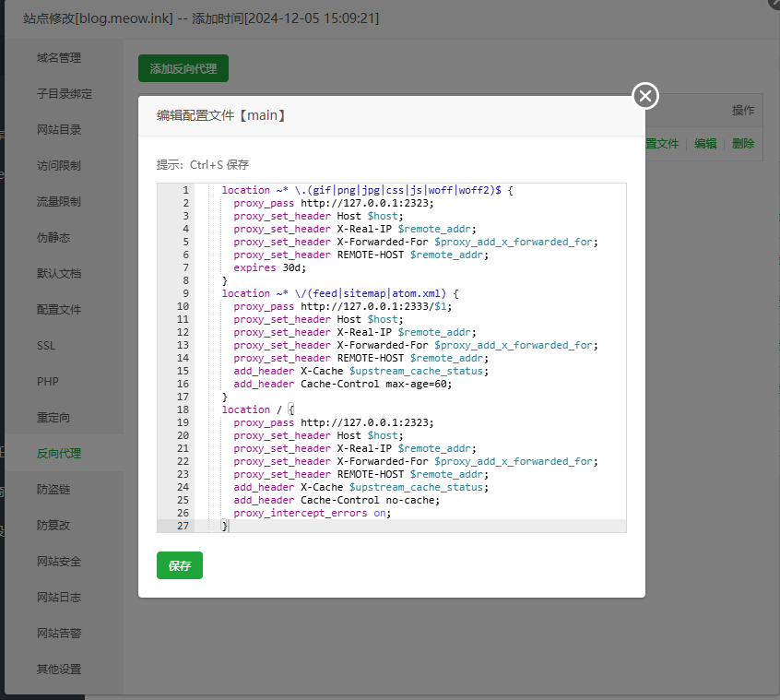Open the 防盗链 tab

(x=53, y=490)
